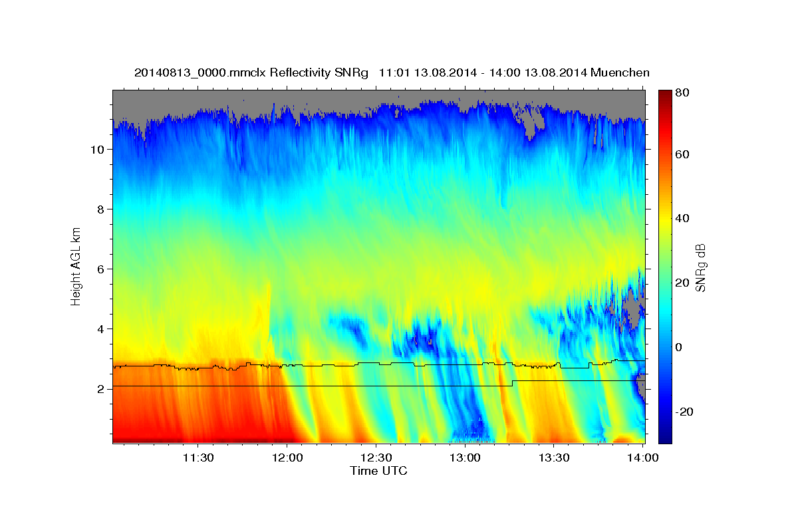Click the colorbar value 20
This screenshot has width=798, height=532.
pos(684,283)
